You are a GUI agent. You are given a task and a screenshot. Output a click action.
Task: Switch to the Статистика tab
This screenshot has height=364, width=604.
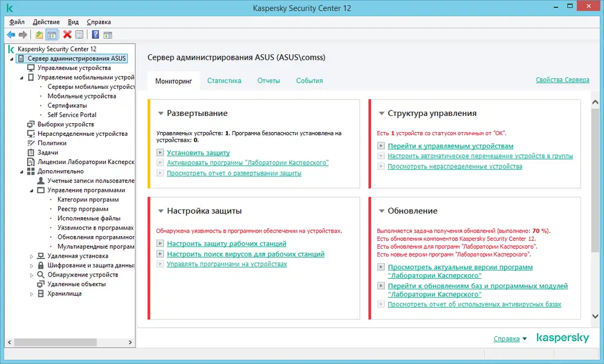[224, 80]
